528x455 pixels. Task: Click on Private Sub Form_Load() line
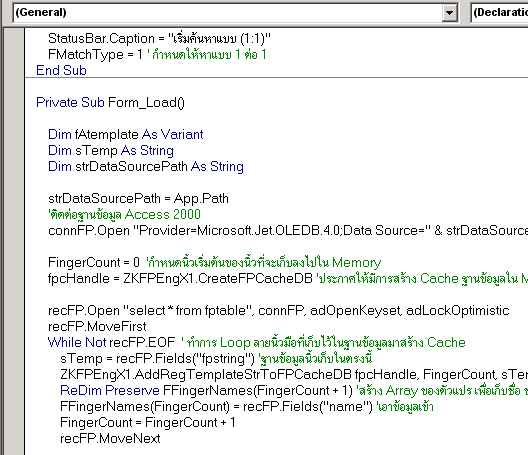click(x=110, y=102)
